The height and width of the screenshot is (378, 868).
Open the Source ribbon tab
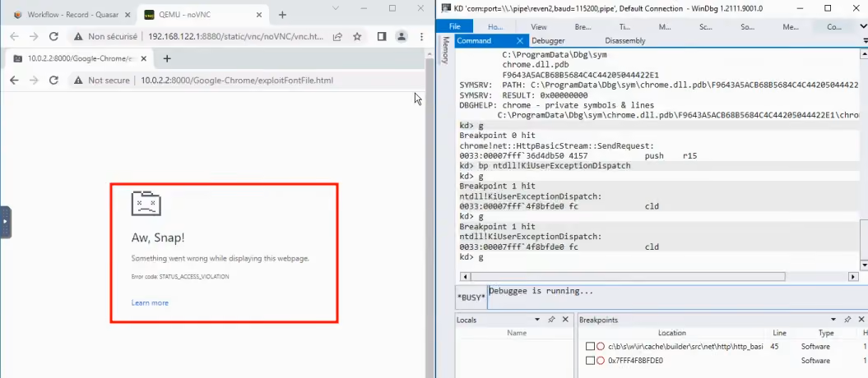(x=747, y=26)
